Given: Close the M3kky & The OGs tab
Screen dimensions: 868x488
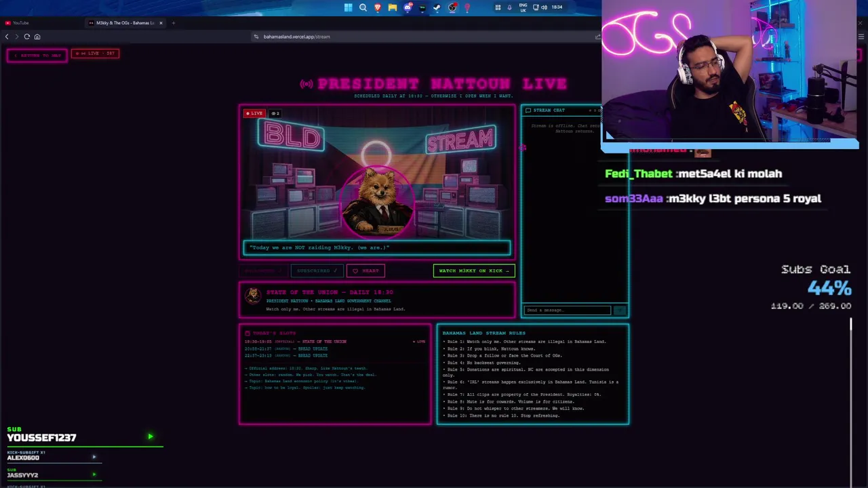Looking at the screenshot, I should tap(161, 23).
